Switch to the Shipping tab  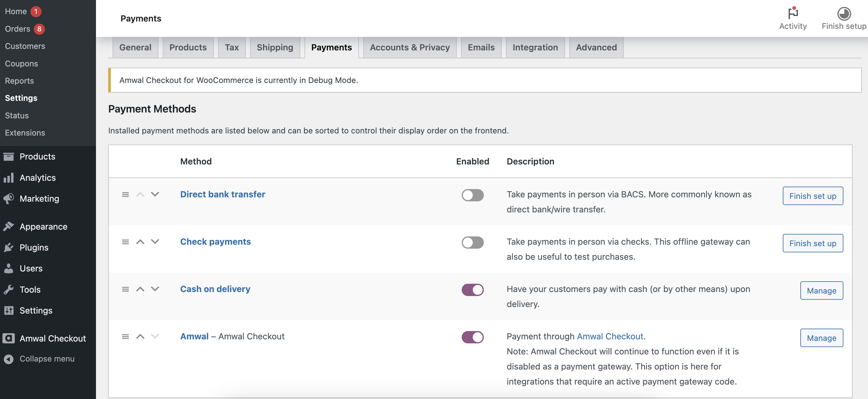coord(275,47)
